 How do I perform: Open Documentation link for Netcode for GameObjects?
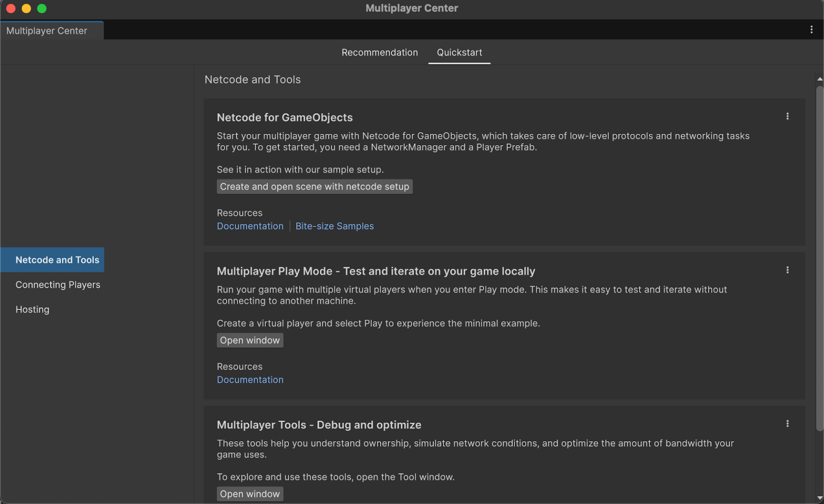(250, 226)
